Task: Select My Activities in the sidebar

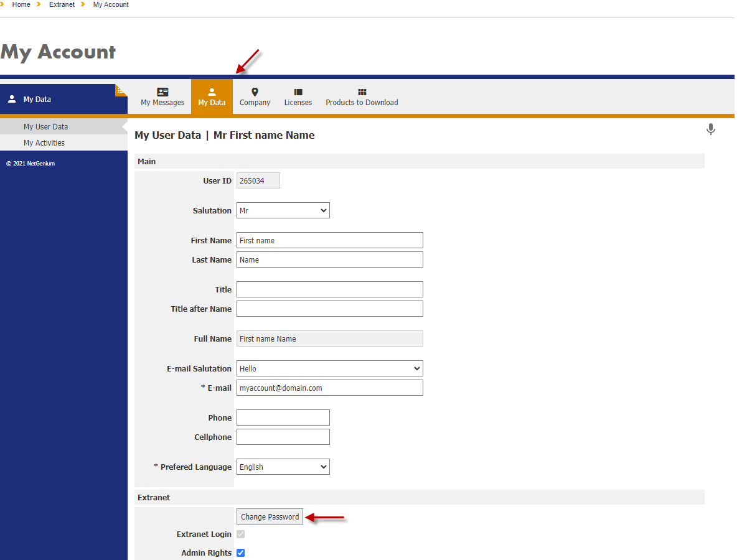Action: pyautogui.click(x=63, y=142)
